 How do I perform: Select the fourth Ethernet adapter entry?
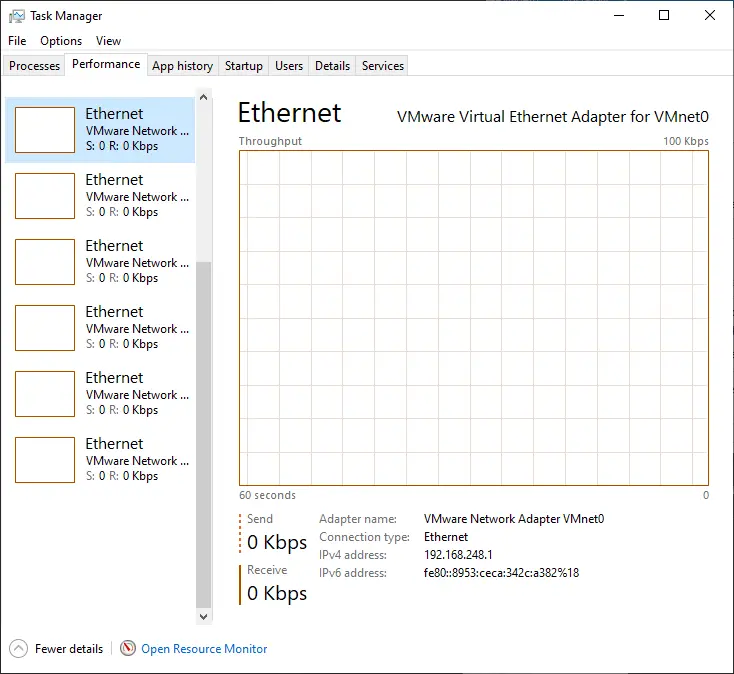click(100, 328)
